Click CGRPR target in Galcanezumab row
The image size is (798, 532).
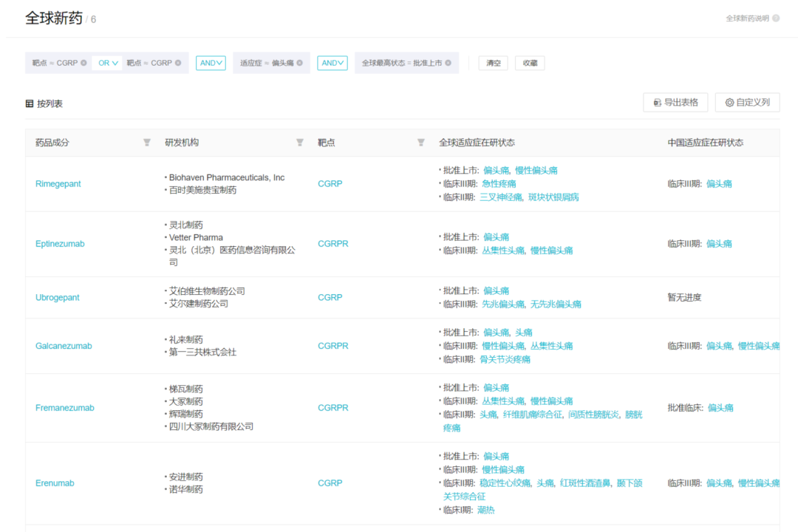tap(332, 346)
